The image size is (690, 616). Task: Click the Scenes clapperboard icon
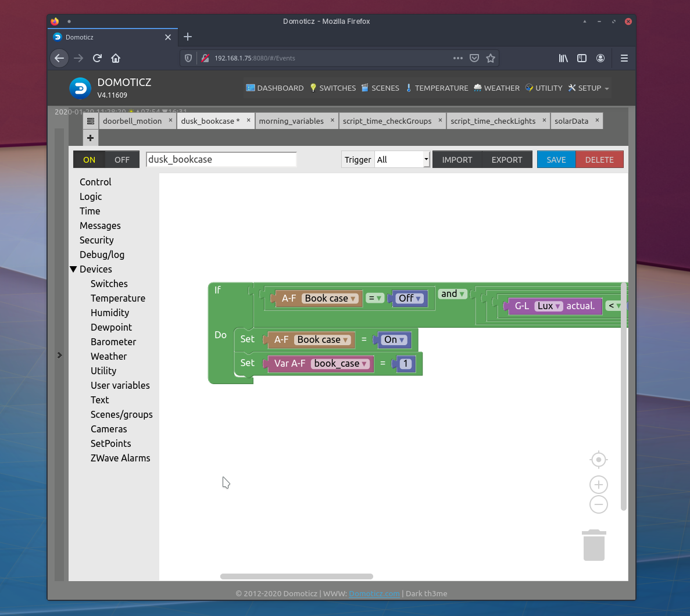364,88
